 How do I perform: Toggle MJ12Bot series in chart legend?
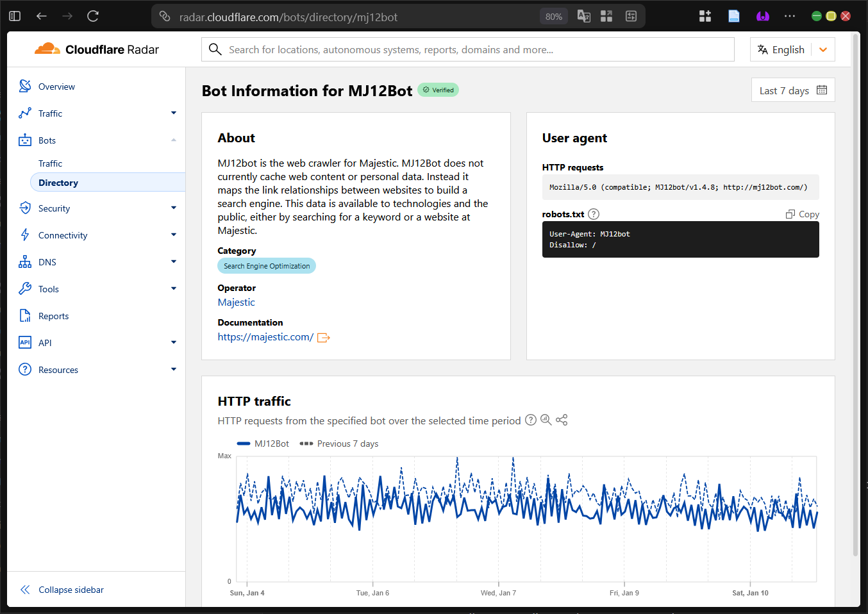[263, 444]
